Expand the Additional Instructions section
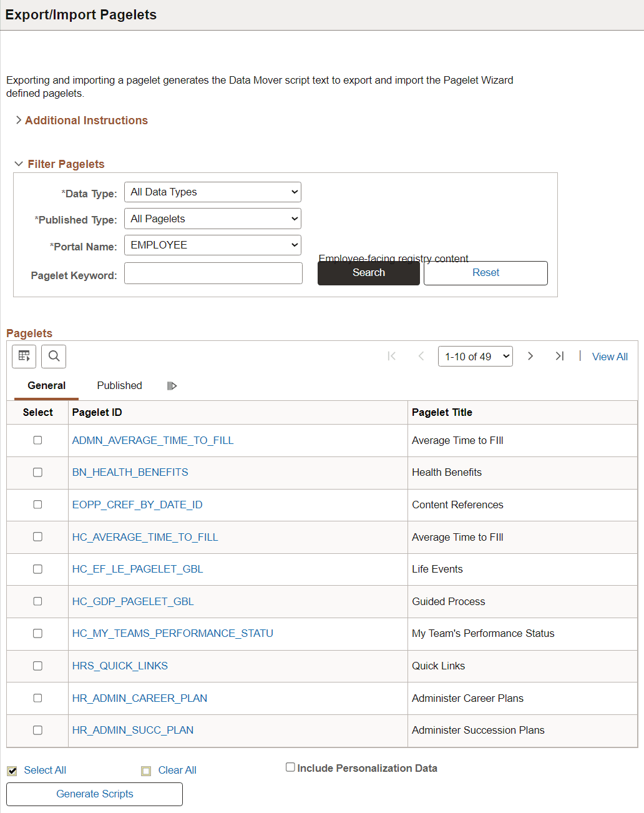The width and height of the screenshot is (644, 813). point(85,120)
